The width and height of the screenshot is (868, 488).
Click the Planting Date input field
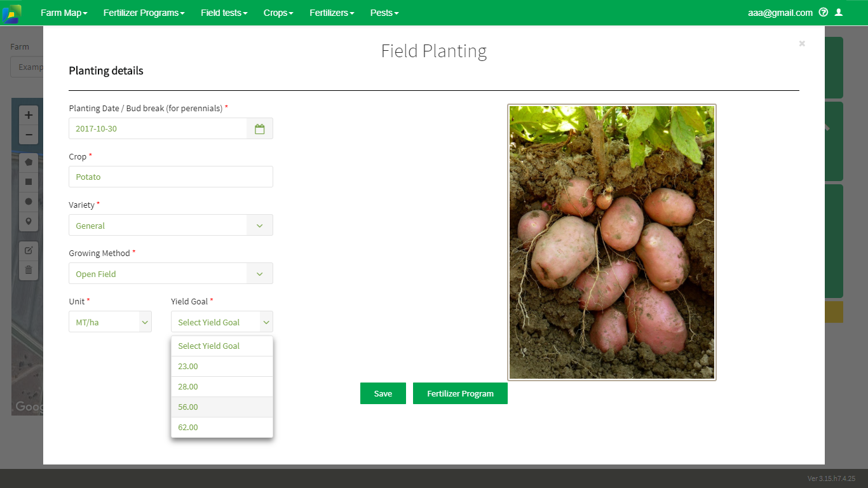158,128
